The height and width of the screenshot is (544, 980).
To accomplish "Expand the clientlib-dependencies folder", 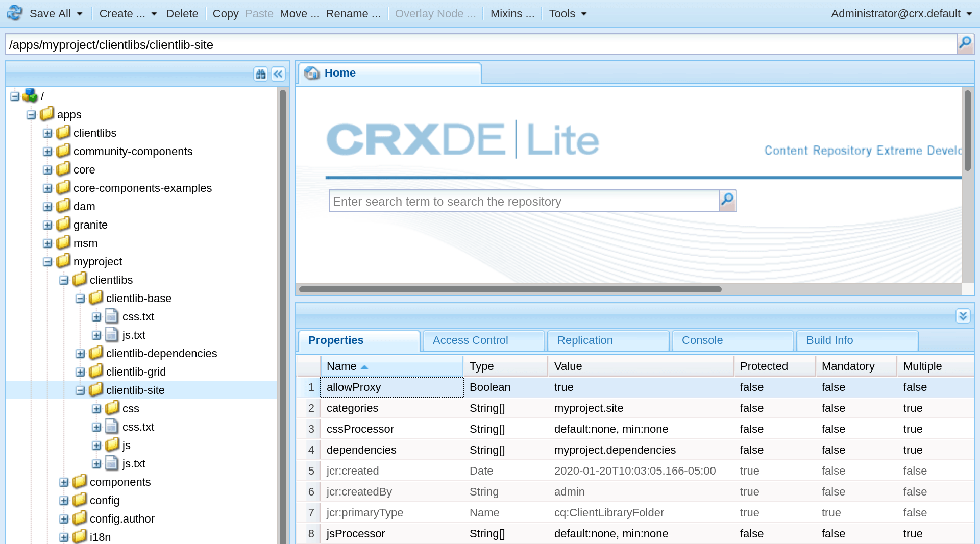I will (x=80, y=354).
